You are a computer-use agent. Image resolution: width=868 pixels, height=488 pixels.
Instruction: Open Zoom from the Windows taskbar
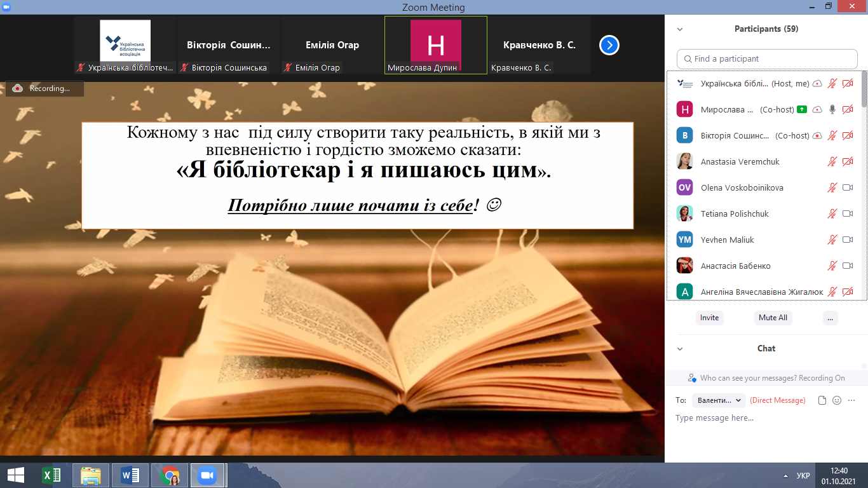point(207,475)
